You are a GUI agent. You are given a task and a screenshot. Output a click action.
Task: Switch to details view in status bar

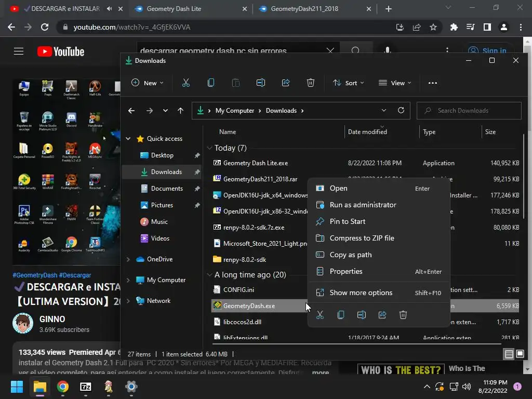point(509,354)
